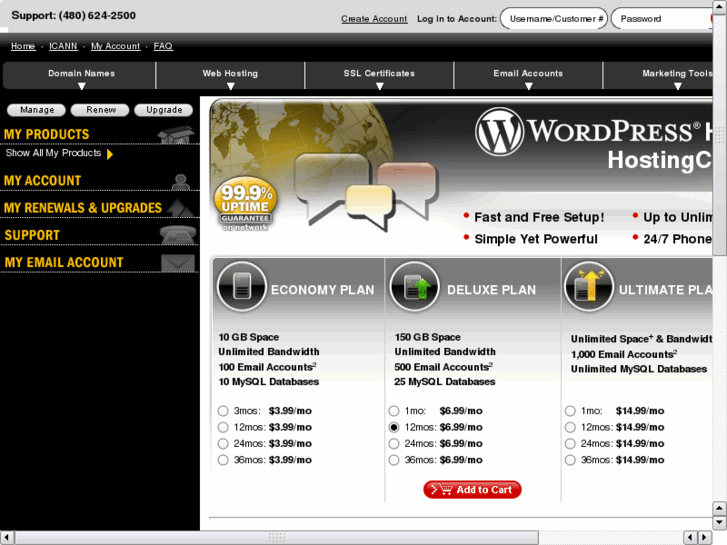The image size is (727, 545).
Task: Open the ICANN link
Action: 63,46
